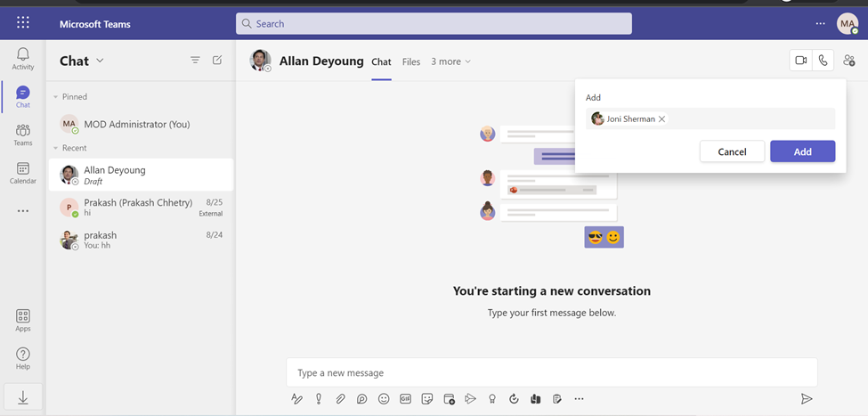The image size is (868, 416).
Task: Open the sticker picker
Action: [x=426, y=399]
